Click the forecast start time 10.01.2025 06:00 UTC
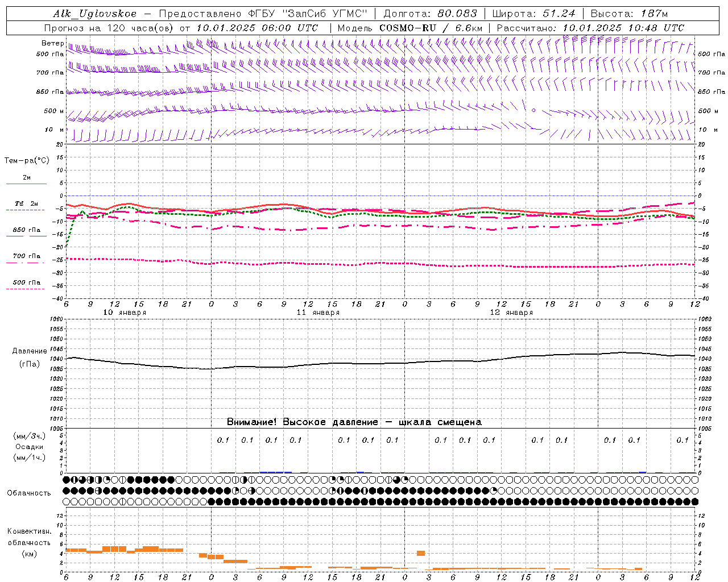 point(257,28)
